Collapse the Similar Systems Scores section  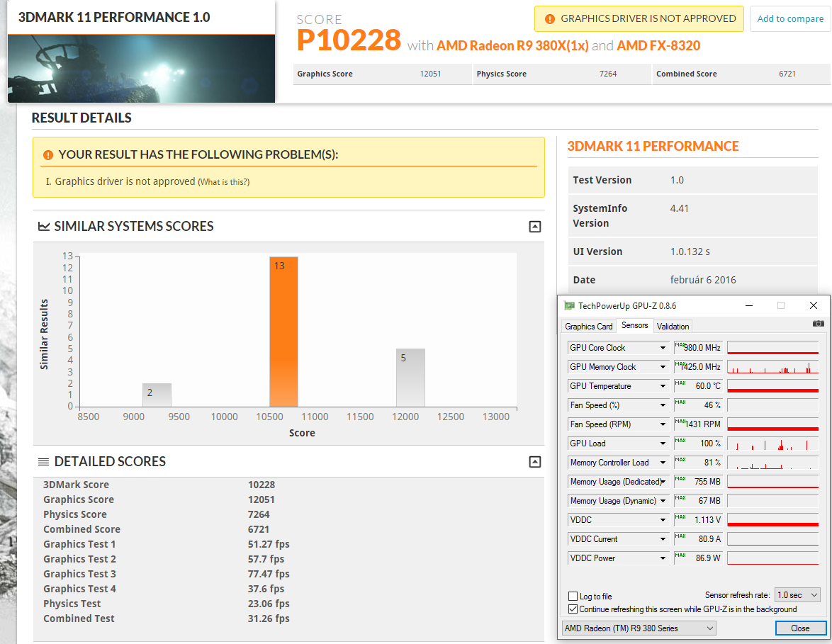[x=535, y=227]
